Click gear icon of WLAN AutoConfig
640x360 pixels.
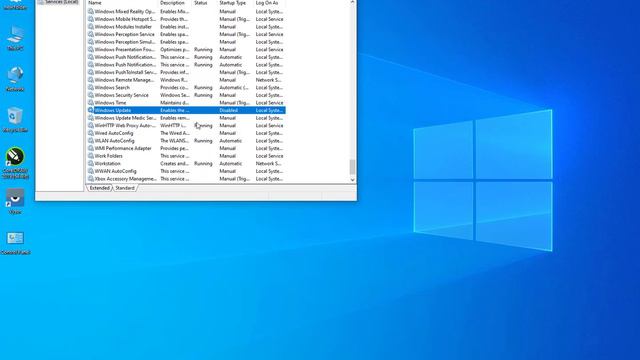(x=91, y=141)
